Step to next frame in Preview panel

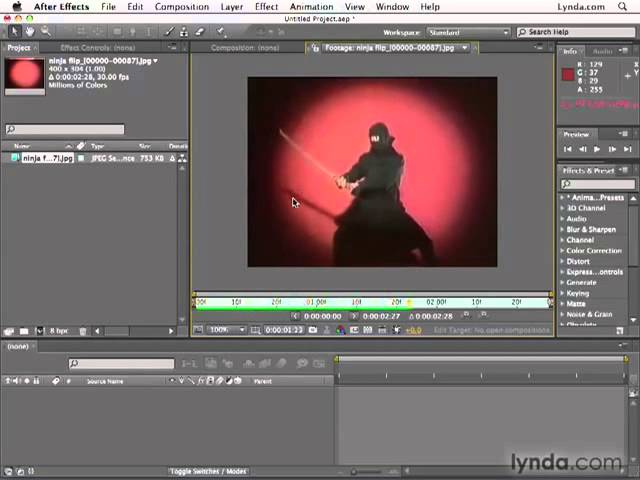[x=612, y=149]
